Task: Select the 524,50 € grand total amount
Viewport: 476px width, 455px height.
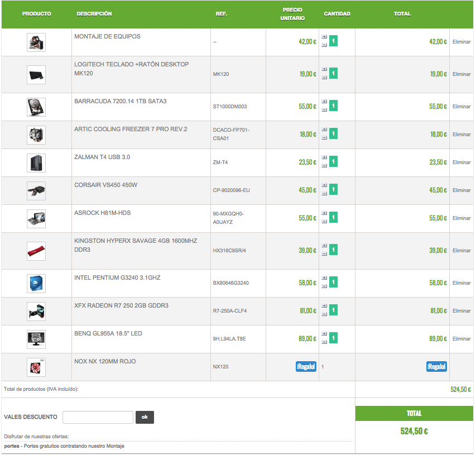Action: tap(414, 432)
